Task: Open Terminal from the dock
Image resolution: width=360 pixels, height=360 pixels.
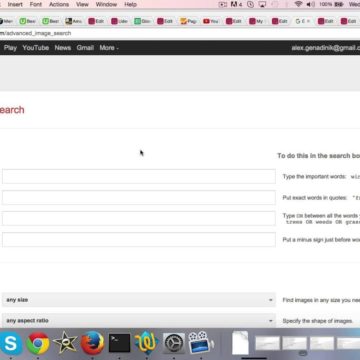Action: 119,343
